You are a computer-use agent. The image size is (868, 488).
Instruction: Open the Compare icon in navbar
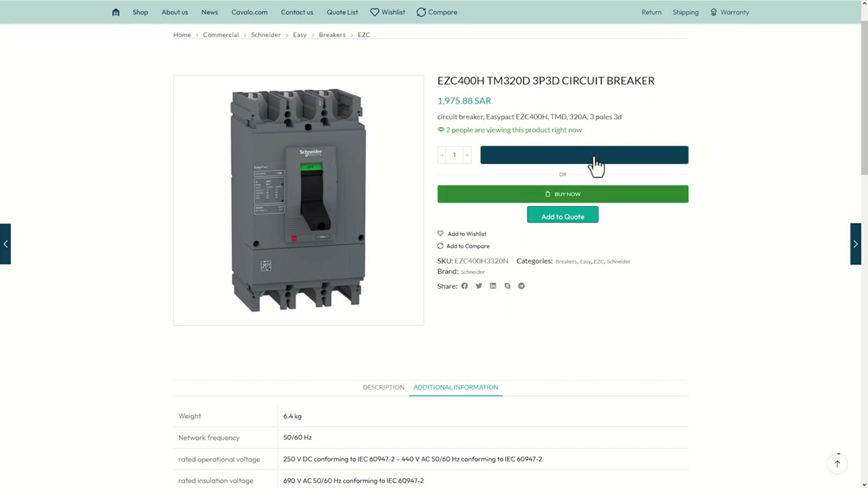tap(421, 12)
